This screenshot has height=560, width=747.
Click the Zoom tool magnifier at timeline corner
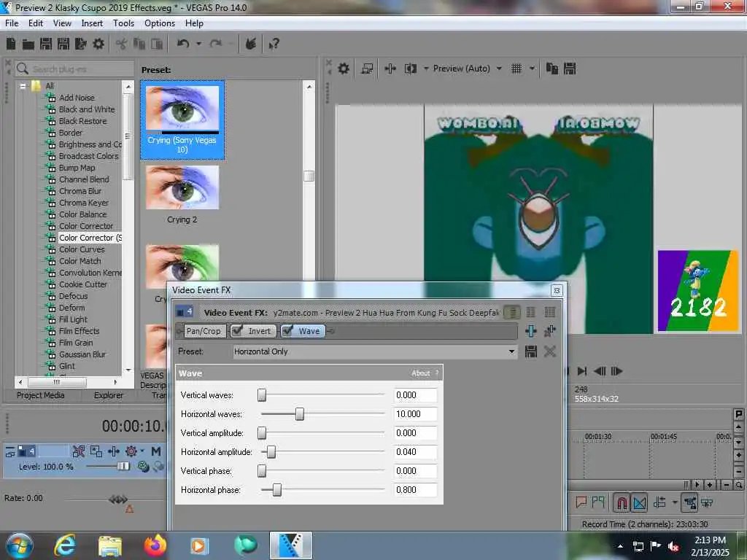pos(738,485)
